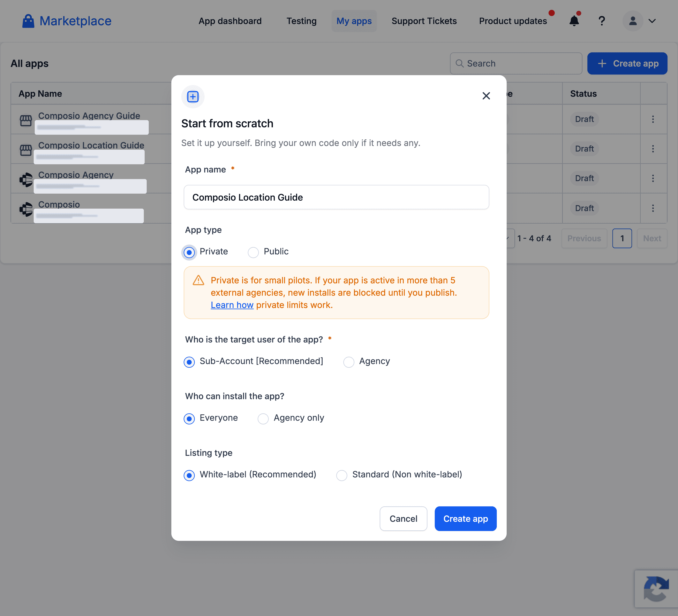Click the plus icon atop the dialog
The width and height of the screenshot is (678, 616).
click(x=193, y=97)
